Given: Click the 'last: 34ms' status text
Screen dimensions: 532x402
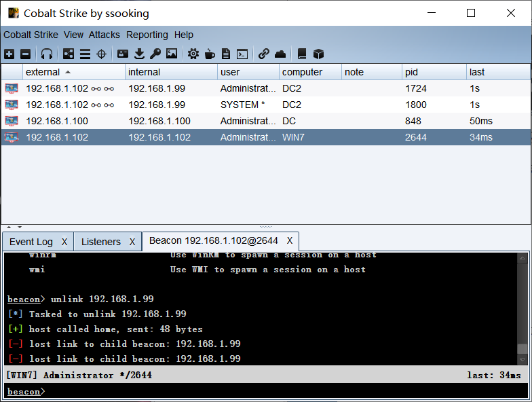Looking at the screenshot, I should point(494,375).
